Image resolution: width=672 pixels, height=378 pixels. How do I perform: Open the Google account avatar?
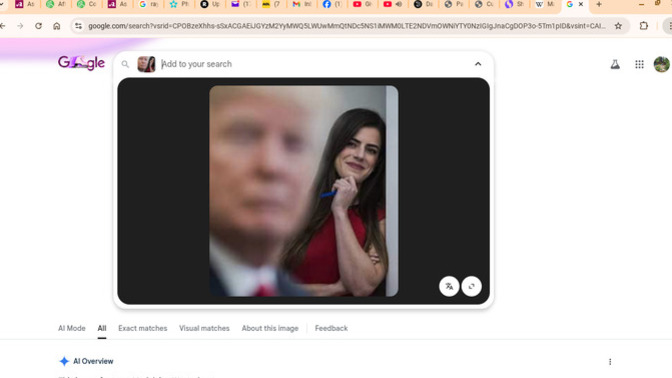click(662, 64)
